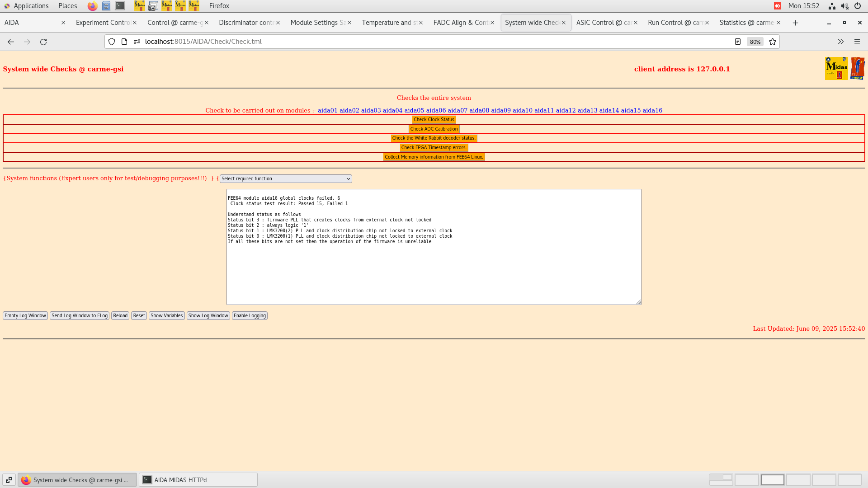Open the 'Select required function' dropdown
Screen dimensions: 868x488
click(x=285, y=178)
